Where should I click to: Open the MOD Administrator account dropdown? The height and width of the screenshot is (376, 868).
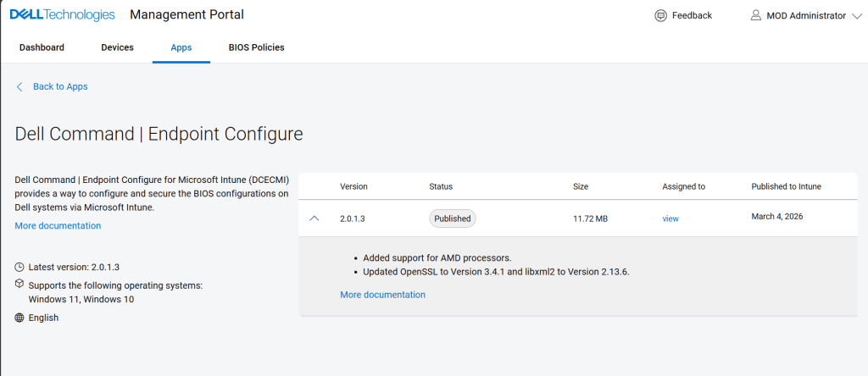[857, 15]
